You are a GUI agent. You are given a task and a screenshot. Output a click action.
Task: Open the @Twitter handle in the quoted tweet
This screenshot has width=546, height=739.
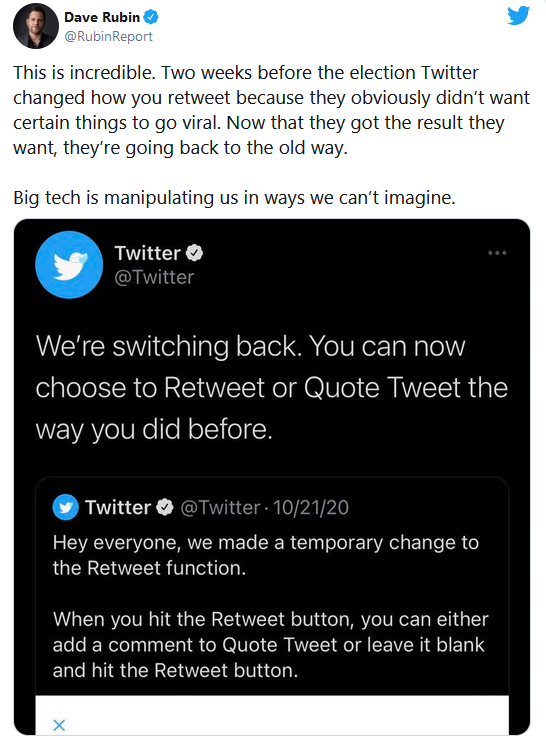220,508
